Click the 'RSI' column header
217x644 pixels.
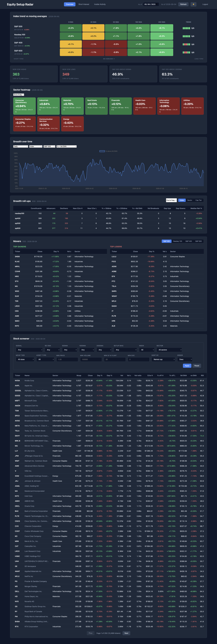(x=202, y=376)
